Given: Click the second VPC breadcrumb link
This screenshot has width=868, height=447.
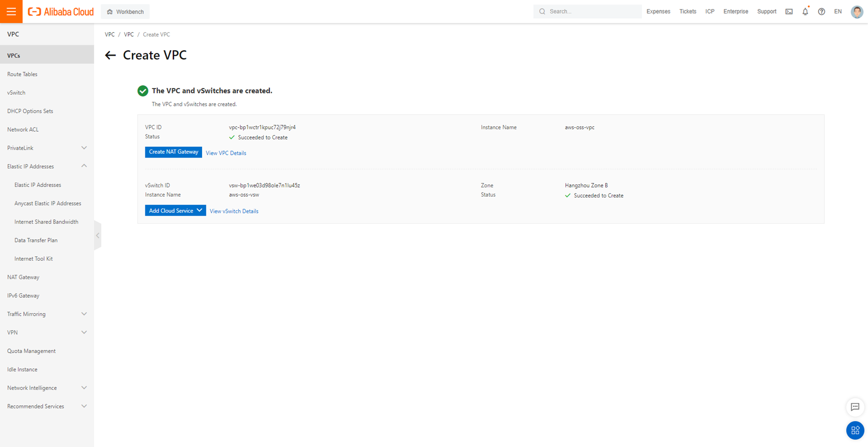Looking at the screenshot, I should point(128,34).
